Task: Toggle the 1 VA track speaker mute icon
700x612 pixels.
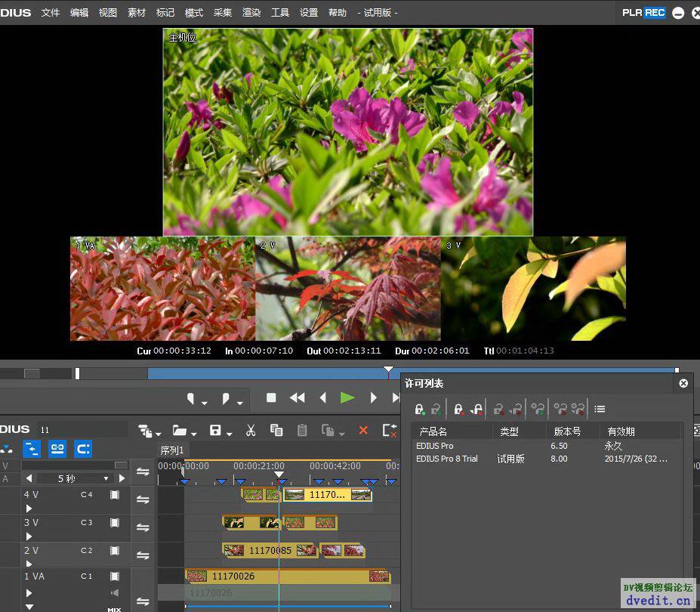Action: (115, 593)
